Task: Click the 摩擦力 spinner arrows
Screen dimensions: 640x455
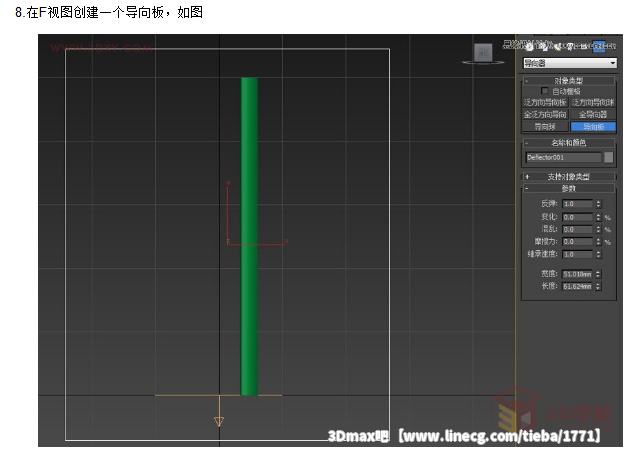Action: tap(598, 242)
